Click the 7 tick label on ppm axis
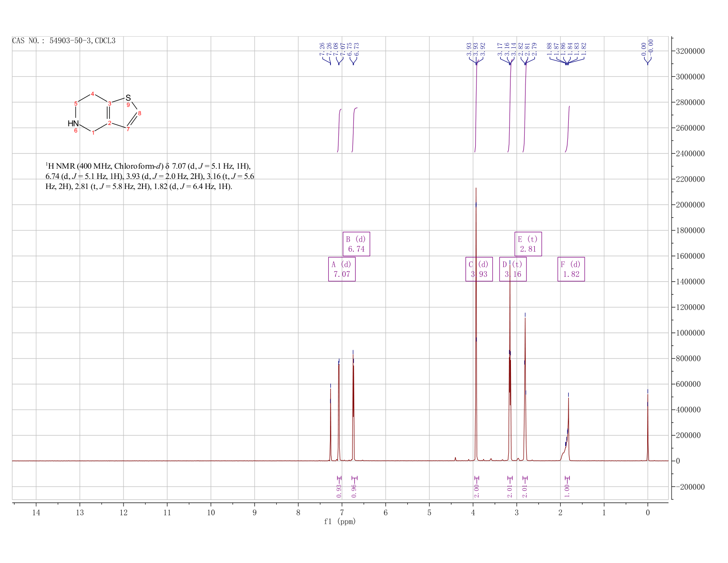This screenshot has height=563, width=728. [x=342, y=512]
